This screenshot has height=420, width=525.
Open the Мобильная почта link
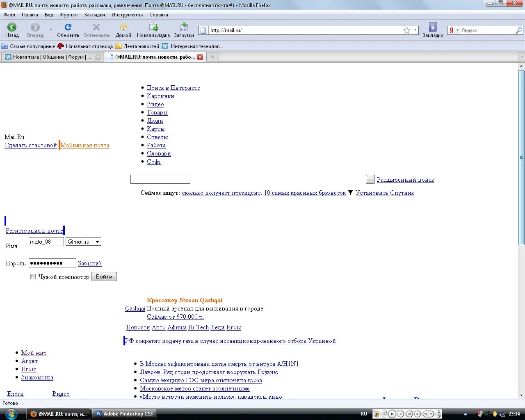click(85, 145)
